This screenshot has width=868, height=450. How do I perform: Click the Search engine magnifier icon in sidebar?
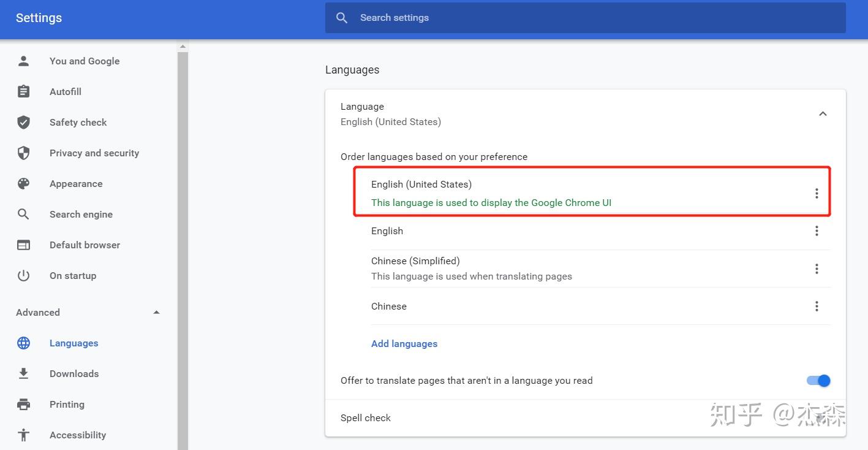click(23, 214)
